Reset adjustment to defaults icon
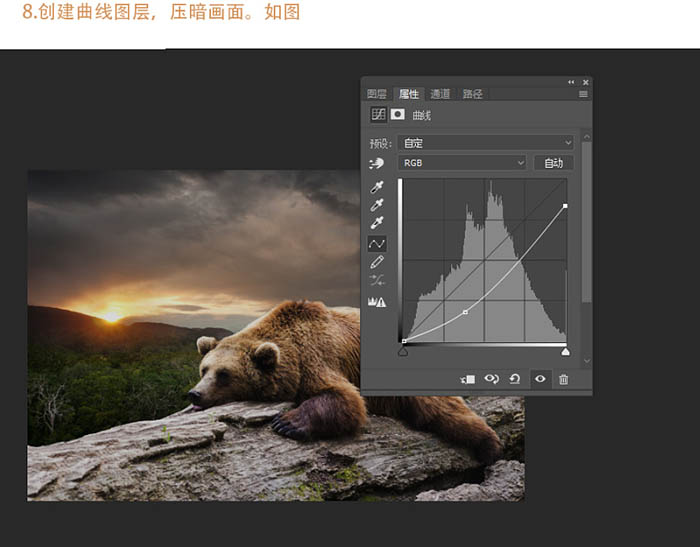The image size is (700, 547). tap(515, 379)
